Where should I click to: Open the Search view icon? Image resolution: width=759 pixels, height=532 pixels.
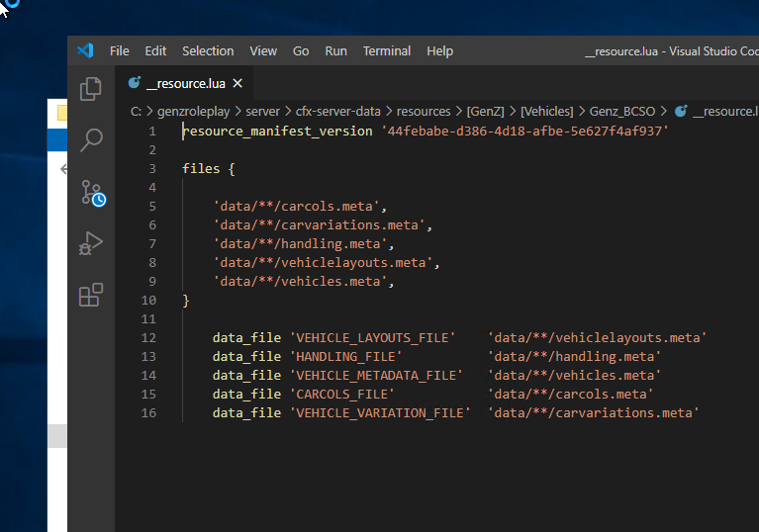[x=91, y=139]
